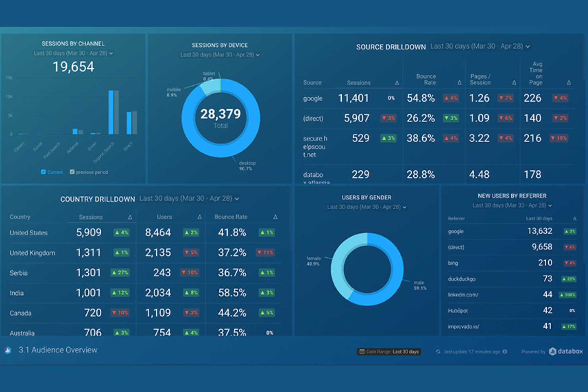Click the calendar icon in the Date Range pill
The width and height of the screenshot is (588, 392).
362,351
